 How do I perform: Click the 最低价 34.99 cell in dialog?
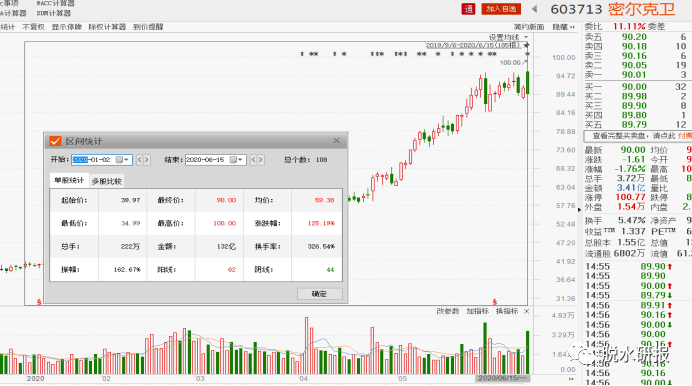(x=130, y=223)
